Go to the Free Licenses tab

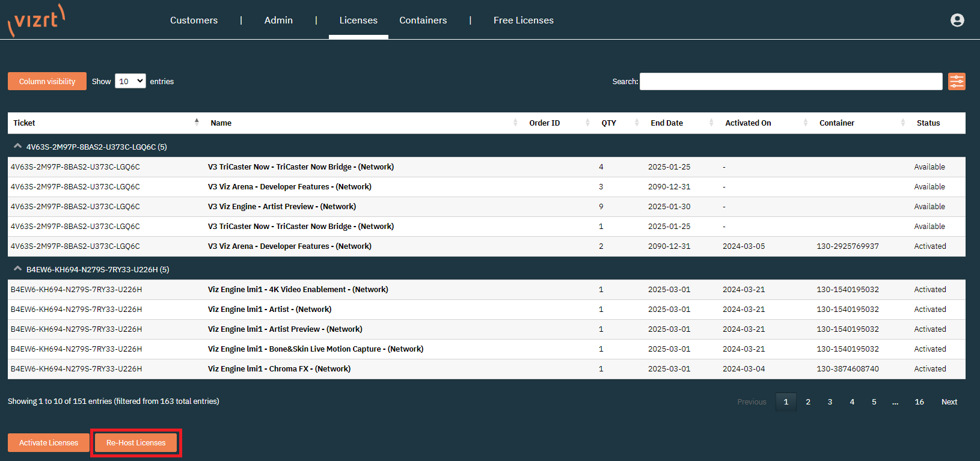523,20
